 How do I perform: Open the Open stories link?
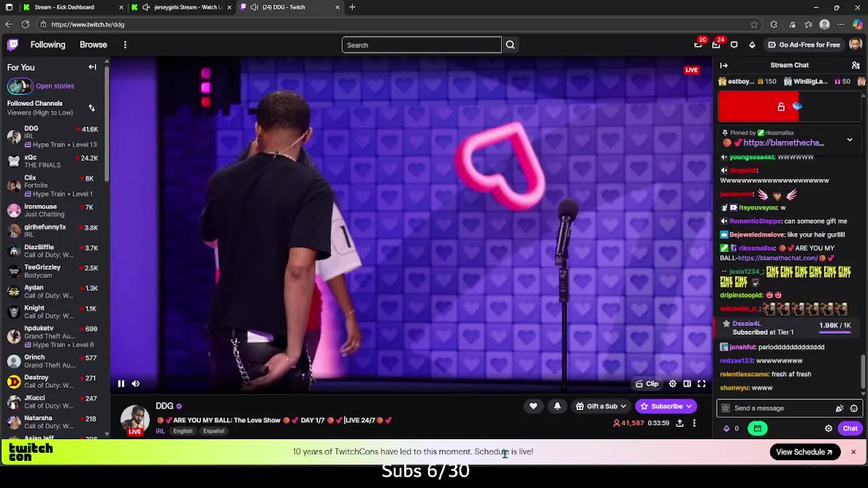(55, 86)
